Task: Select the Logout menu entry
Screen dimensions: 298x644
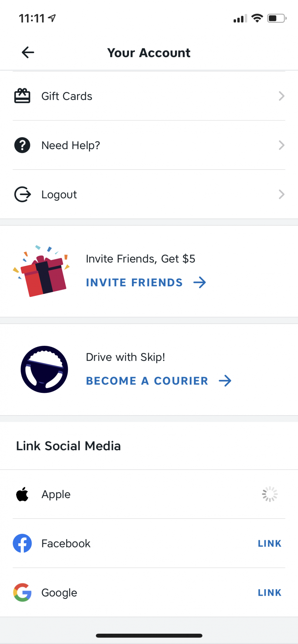Action: [149, 194]
